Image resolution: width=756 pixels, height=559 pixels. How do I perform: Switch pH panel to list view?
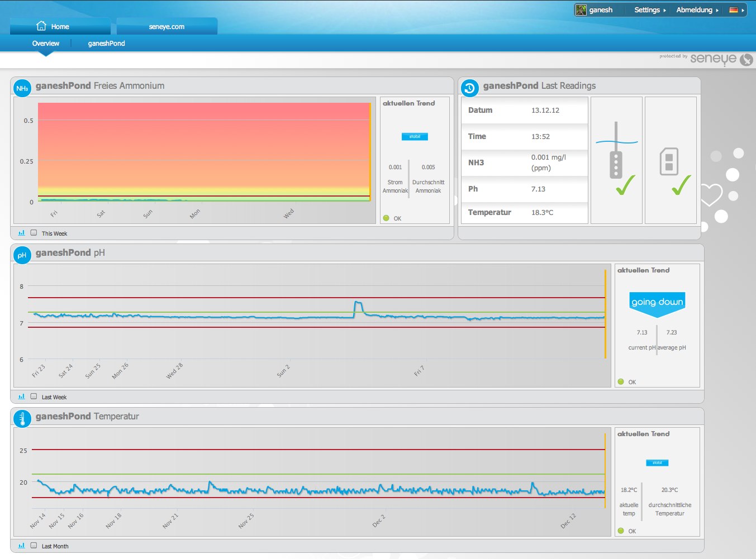34,396
